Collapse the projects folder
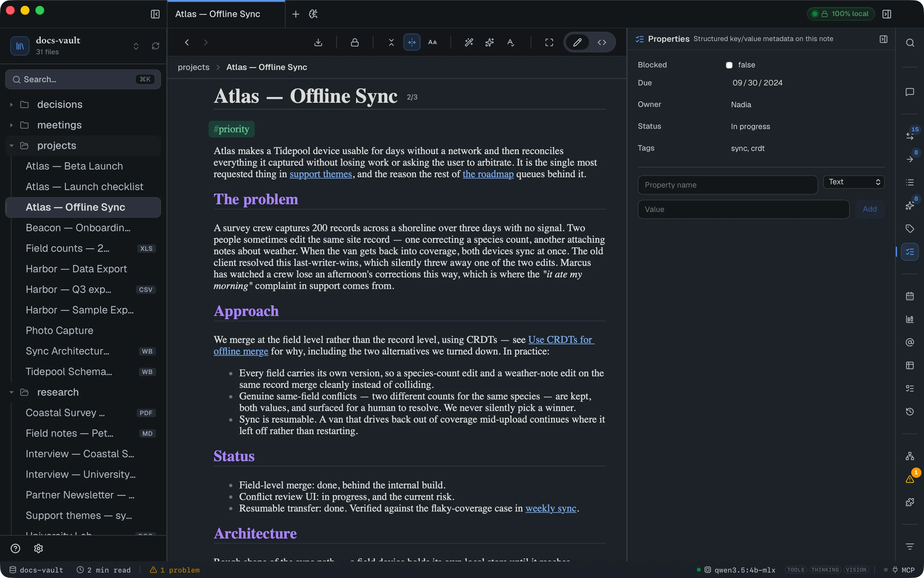924x578 pixels. (x=12, y=146)
